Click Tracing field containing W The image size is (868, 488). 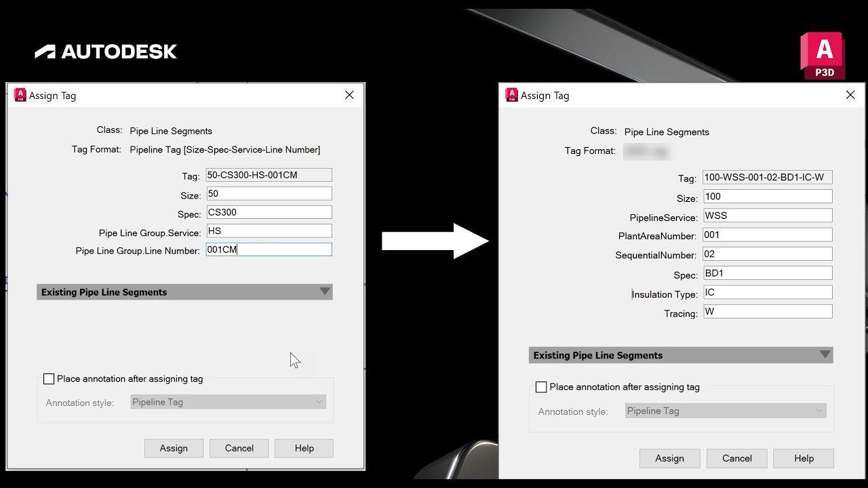[x=768, y=312]
